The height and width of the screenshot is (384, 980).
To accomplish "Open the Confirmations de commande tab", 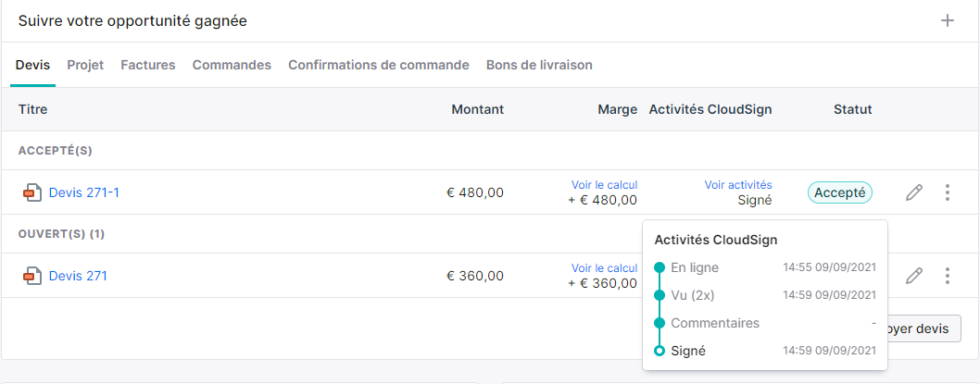I will pos(379,65).
